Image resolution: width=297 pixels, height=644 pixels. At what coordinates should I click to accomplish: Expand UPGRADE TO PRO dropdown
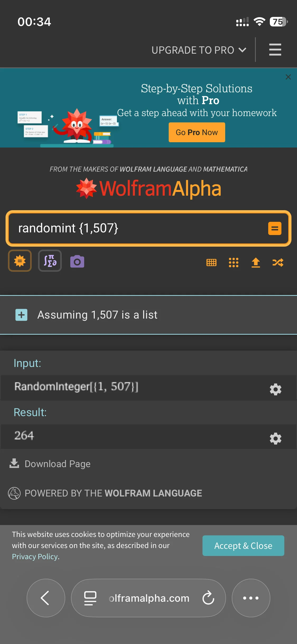199,50
